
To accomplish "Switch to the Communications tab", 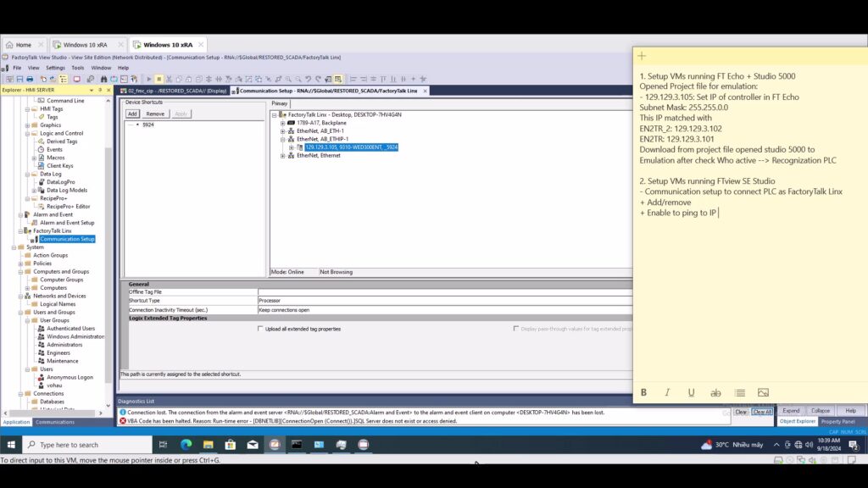I will pos(54,422).
